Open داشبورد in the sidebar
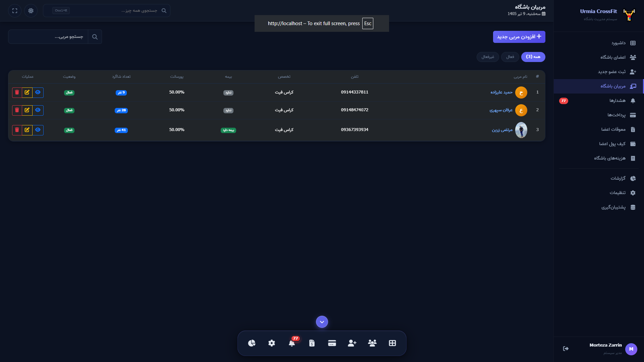Image resolution: width=644 pixels, height=362 pixels. pyautogui.click(x=599, y=43)
